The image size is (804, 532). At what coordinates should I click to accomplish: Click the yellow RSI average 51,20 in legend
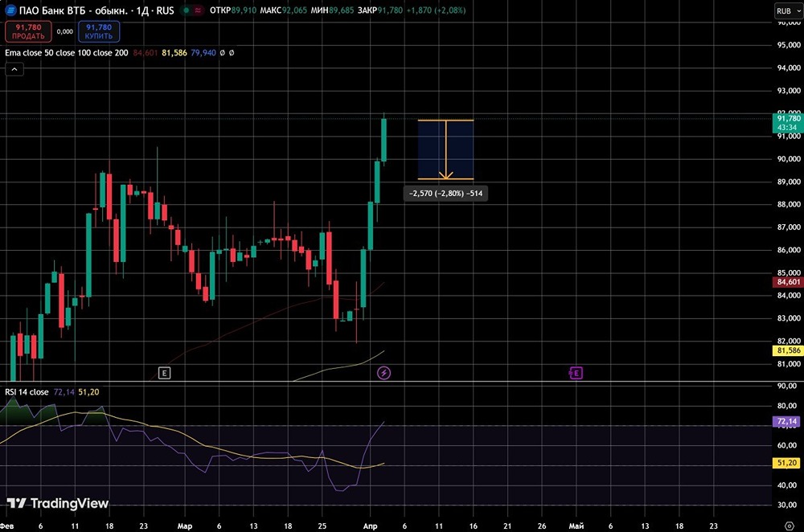tap(88, 392)
